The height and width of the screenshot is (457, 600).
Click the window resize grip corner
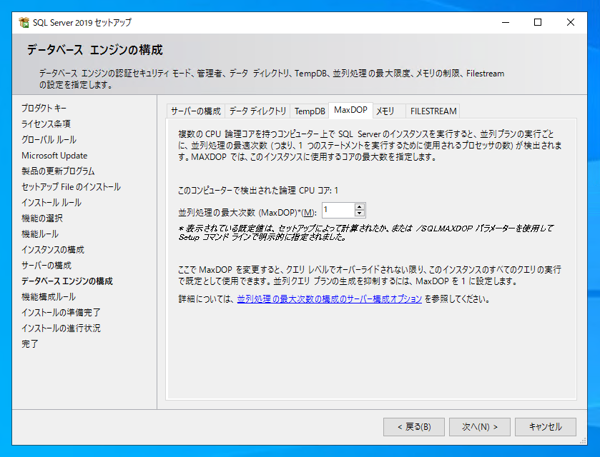click(x=583, y=441)
